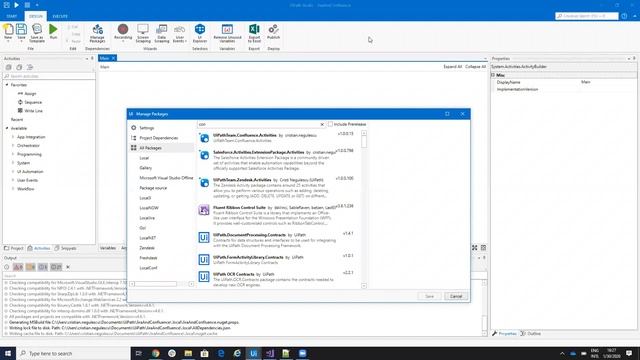The width and height of the screenshot is (640, 360).
Task: Toggle the errors filter in Output panel
Action: pos(18,267)
